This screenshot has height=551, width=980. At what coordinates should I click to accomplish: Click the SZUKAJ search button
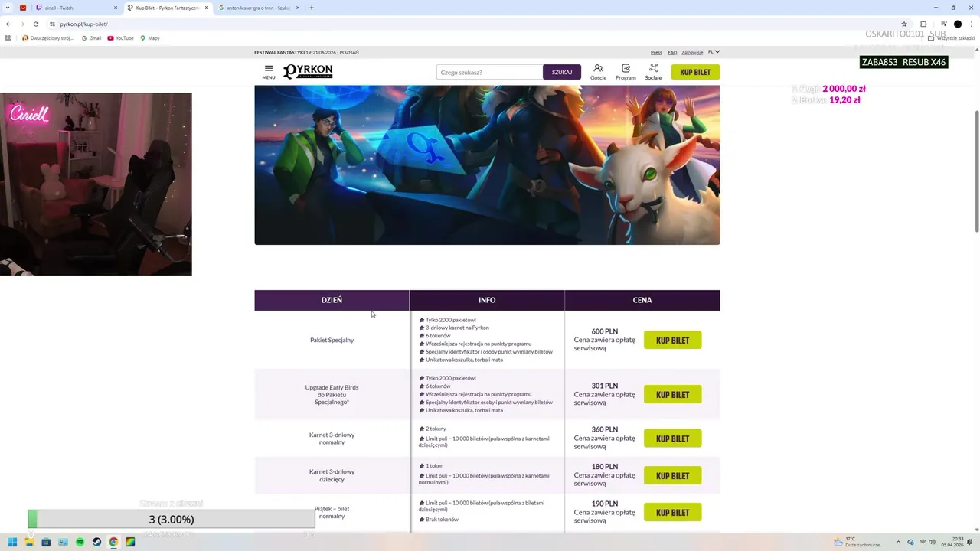click(x=562, y=72)
